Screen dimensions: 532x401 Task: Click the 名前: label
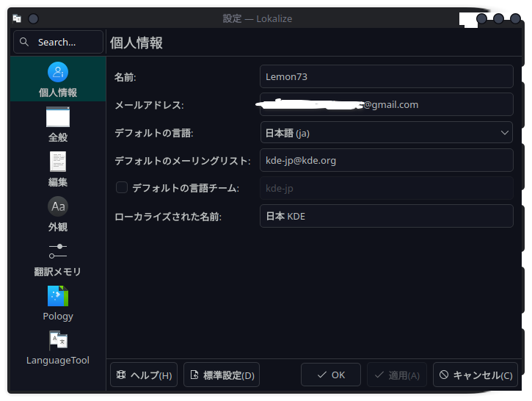125,77
